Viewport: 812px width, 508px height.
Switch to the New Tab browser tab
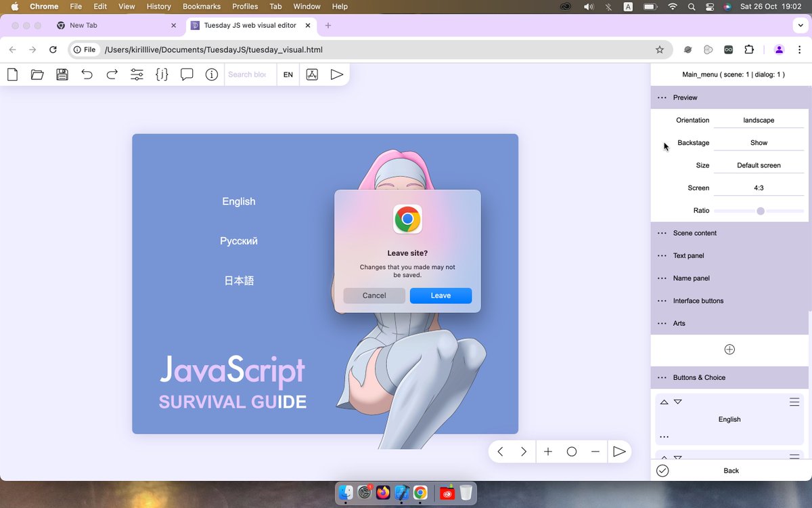click(x=115, y=25)
